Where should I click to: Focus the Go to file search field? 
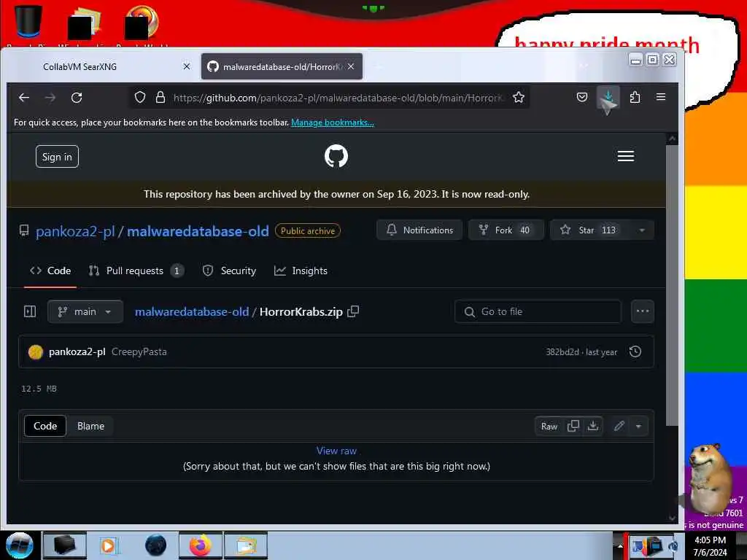point(538,311)
